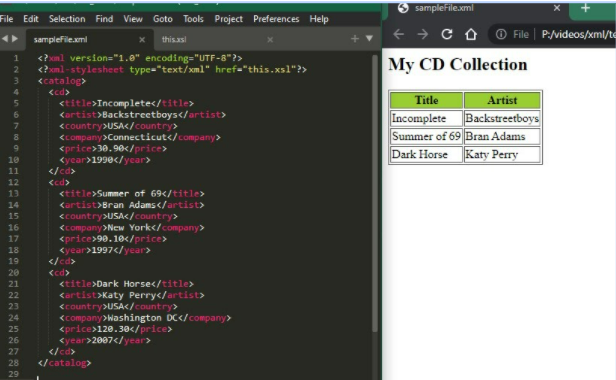Open the Preferences menu

pos(276,19)
